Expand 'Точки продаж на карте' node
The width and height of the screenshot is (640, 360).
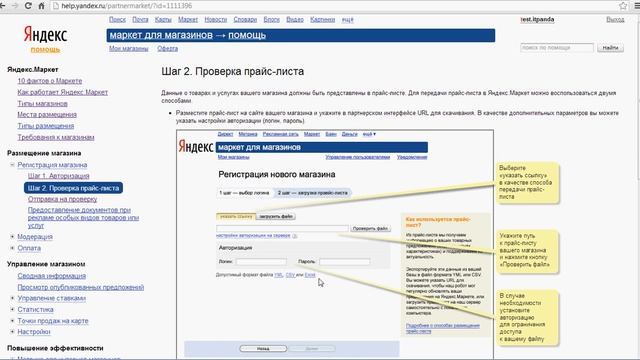[12, 321]
